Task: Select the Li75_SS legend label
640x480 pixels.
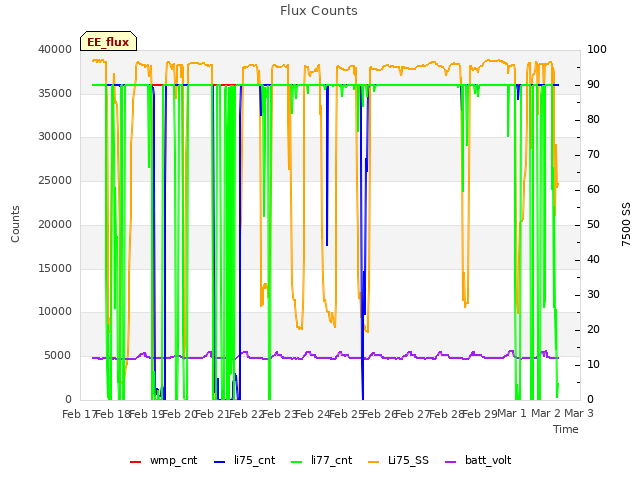Action: [408, 460]
